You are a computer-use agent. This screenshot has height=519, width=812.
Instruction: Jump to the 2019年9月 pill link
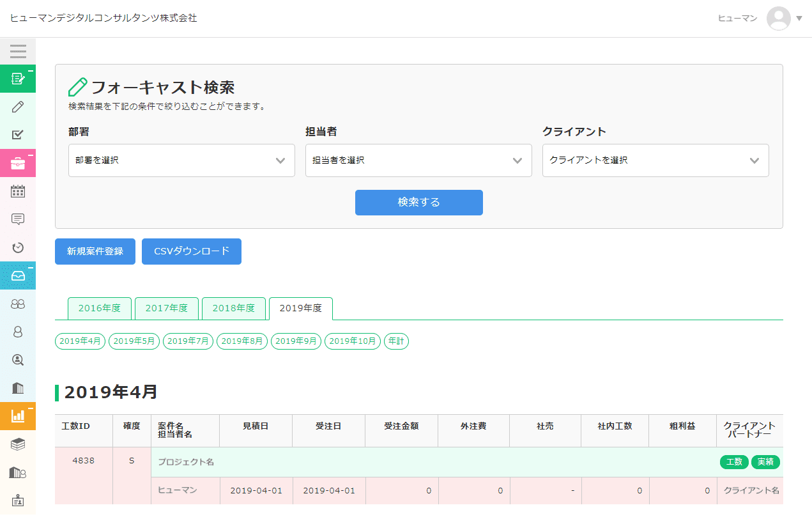coord(296,341)
